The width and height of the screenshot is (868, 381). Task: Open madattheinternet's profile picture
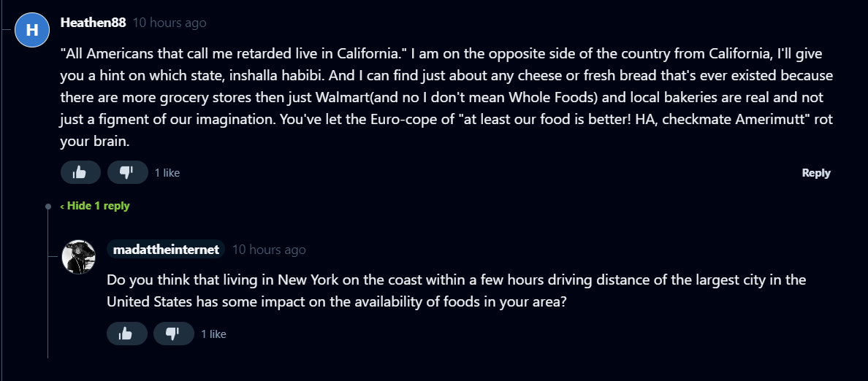(79, 257)
